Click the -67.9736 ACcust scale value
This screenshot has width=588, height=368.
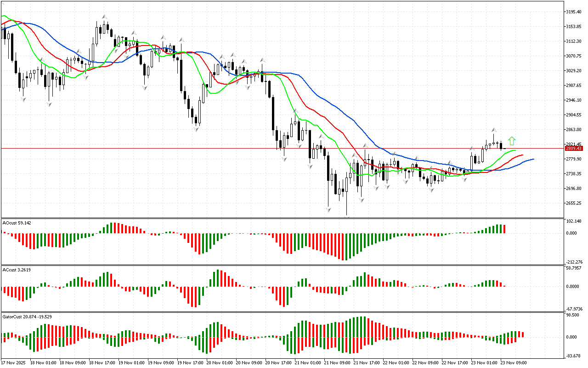(574, 309)
